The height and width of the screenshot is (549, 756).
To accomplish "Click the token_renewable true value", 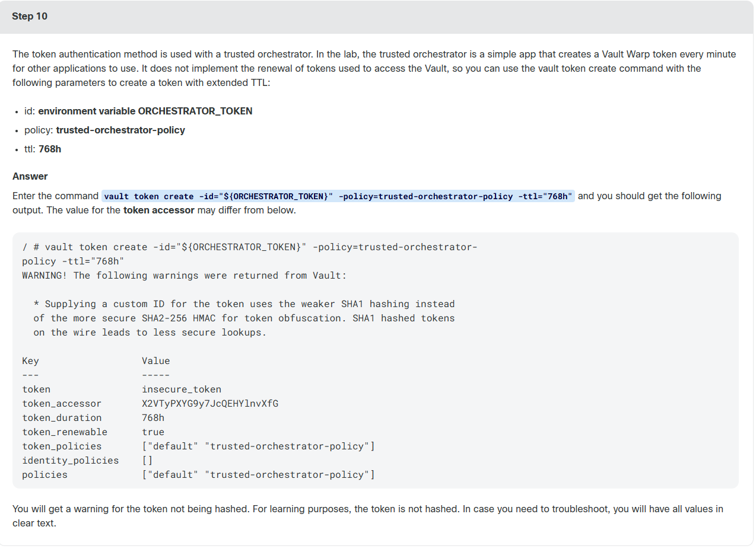I will coord(153,432).
